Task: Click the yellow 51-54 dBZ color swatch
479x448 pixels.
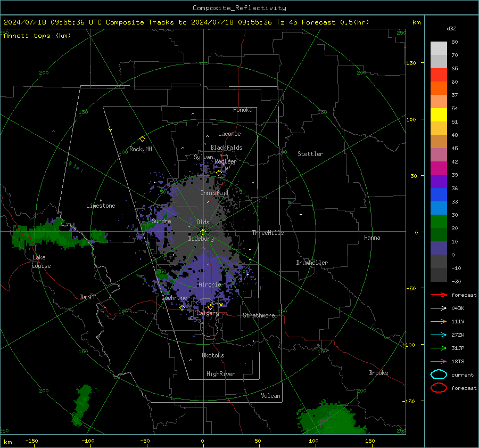Action: click(439, 115)
